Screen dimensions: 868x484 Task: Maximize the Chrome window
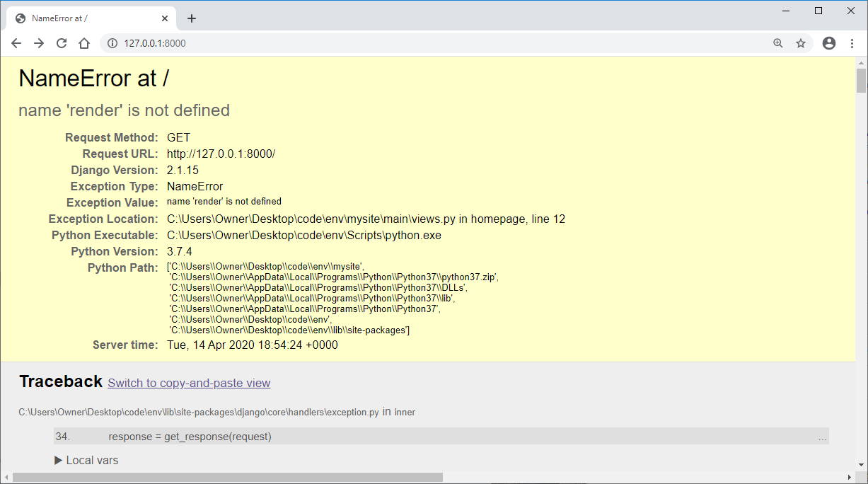coord(818,11)
